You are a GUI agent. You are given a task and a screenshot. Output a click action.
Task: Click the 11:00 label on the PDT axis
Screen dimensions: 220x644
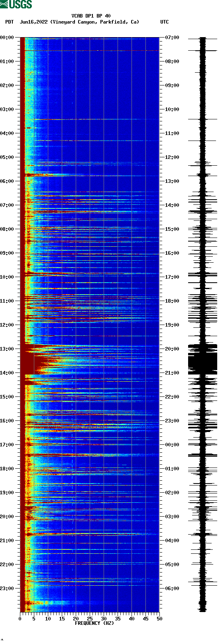point(7,301)
